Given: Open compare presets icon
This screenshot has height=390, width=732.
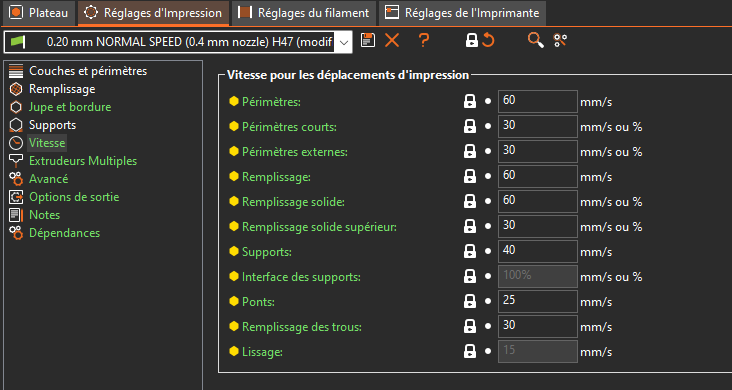Looking at the screenshot, I should pyautogui.click(x=560, y=41).
